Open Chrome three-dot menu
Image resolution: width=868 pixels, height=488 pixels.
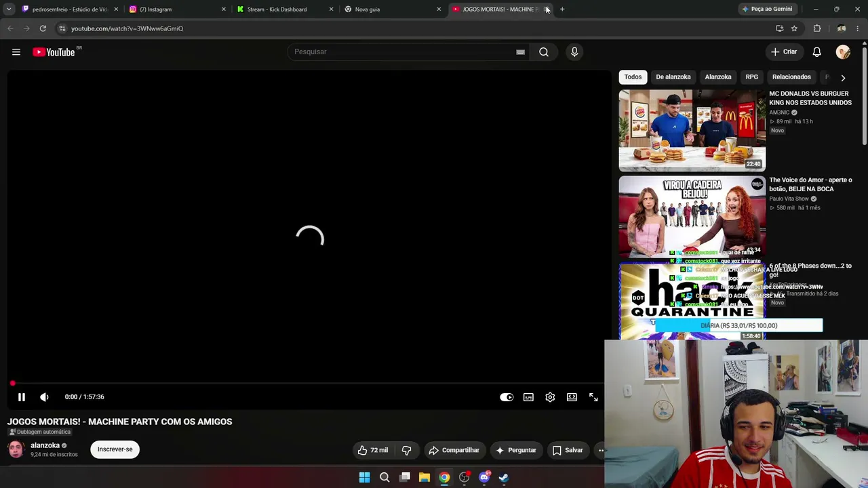858,28
